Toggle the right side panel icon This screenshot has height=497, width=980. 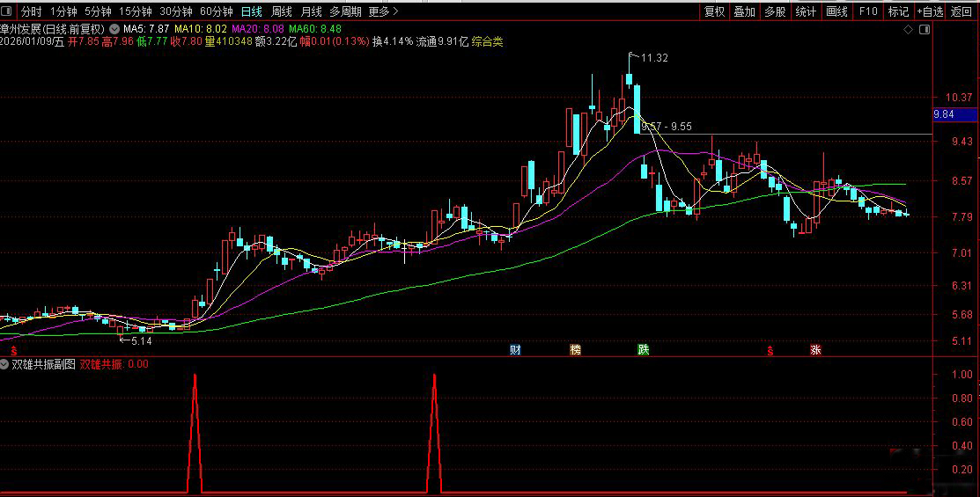925,29
